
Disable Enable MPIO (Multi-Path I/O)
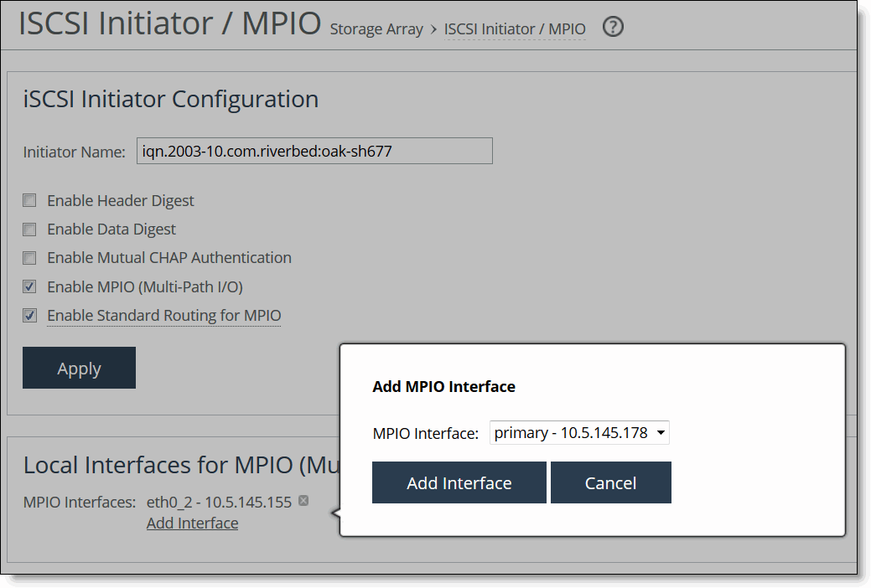[29, 286]
